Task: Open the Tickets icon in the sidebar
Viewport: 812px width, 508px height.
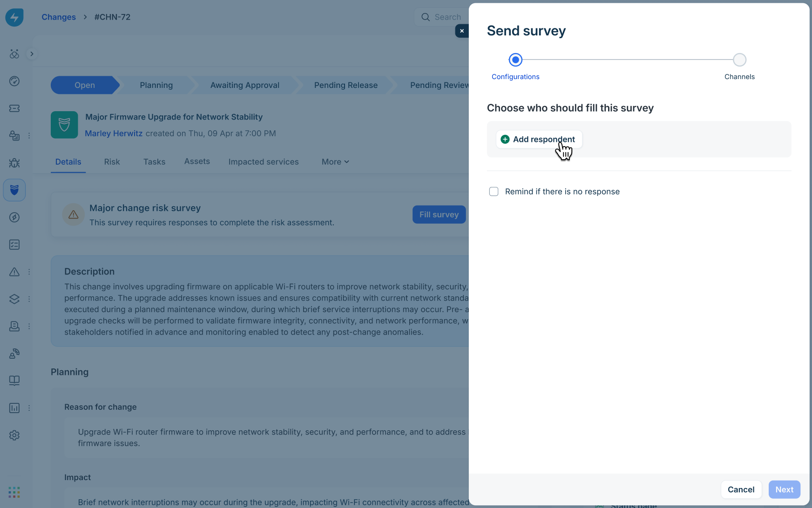Action: 14,108
